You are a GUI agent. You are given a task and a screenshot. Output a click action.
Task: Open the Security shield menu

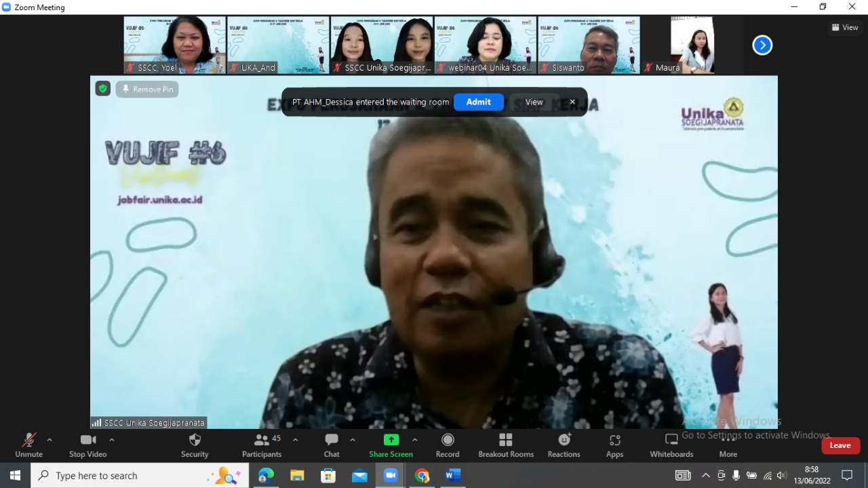click(x=195, y=445)
